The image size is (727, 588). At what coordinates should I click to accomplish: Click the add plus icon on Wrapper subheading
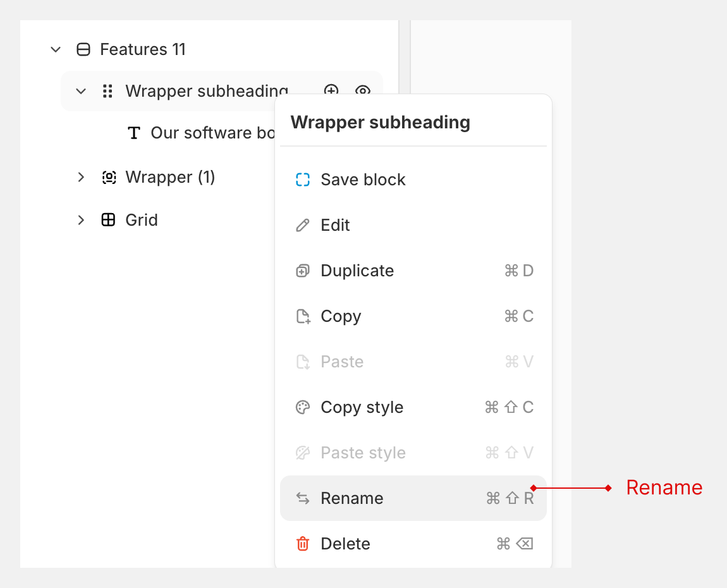pyautogui.click(x=331, y=90)
